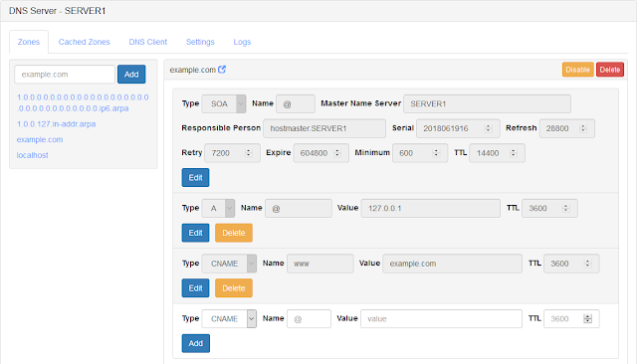
Task: Click the www Name field
Action: [320, 264]
